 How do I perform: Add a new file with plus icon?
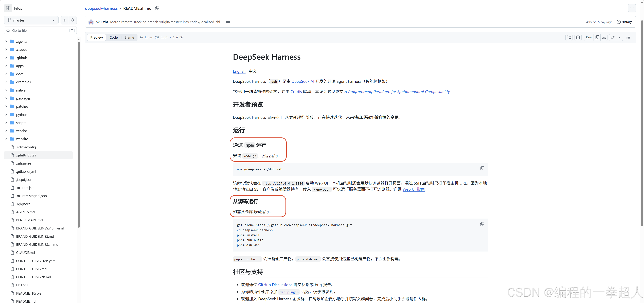coord(64,20)
